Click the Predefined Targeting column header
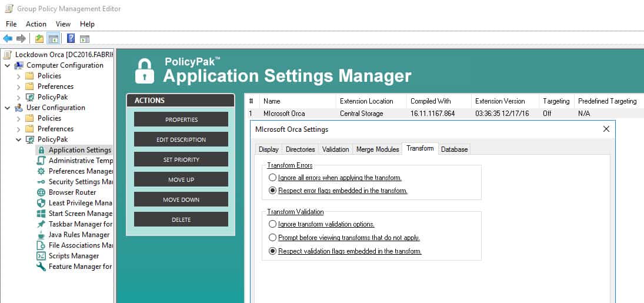The height and width of the screenshot is (303, 644). [608, 101]
